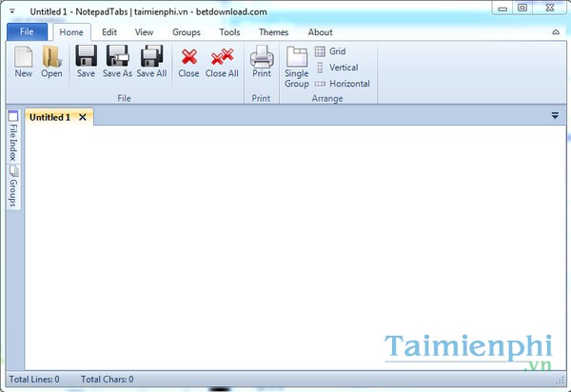
Task: Switch to the About ribbon tab
Action: click(320, 32)
